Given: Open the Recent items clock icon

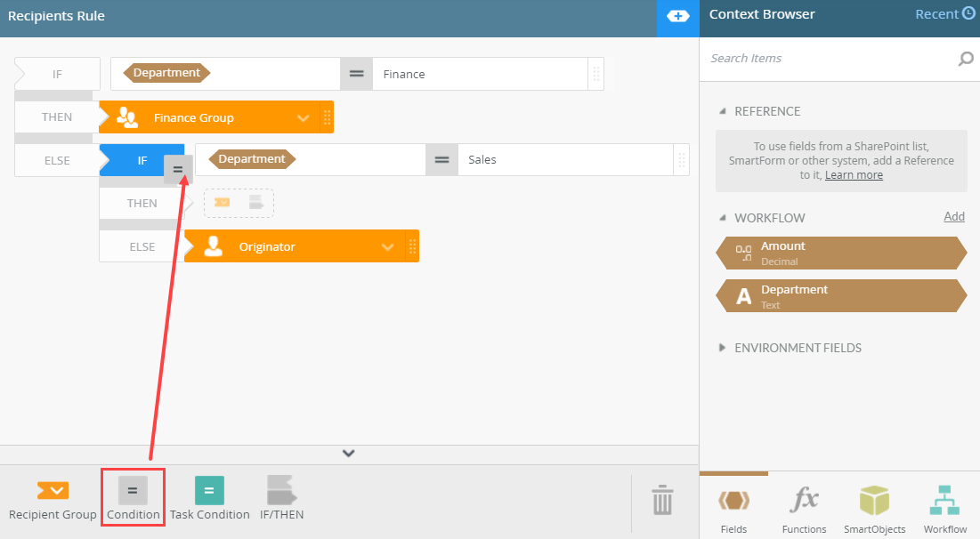Looking at the screenshot, I should point(968,13).
